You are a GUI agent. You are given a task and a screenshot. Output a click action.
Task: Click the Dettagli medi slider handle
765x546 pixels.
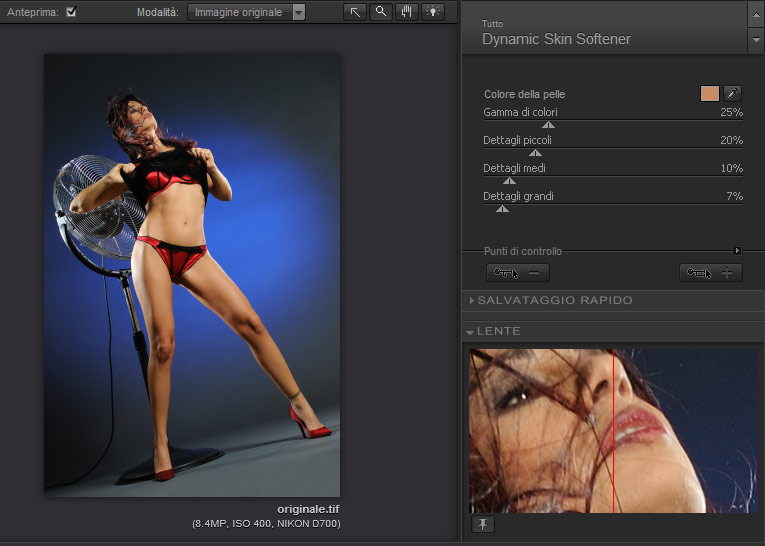[509, 181]
